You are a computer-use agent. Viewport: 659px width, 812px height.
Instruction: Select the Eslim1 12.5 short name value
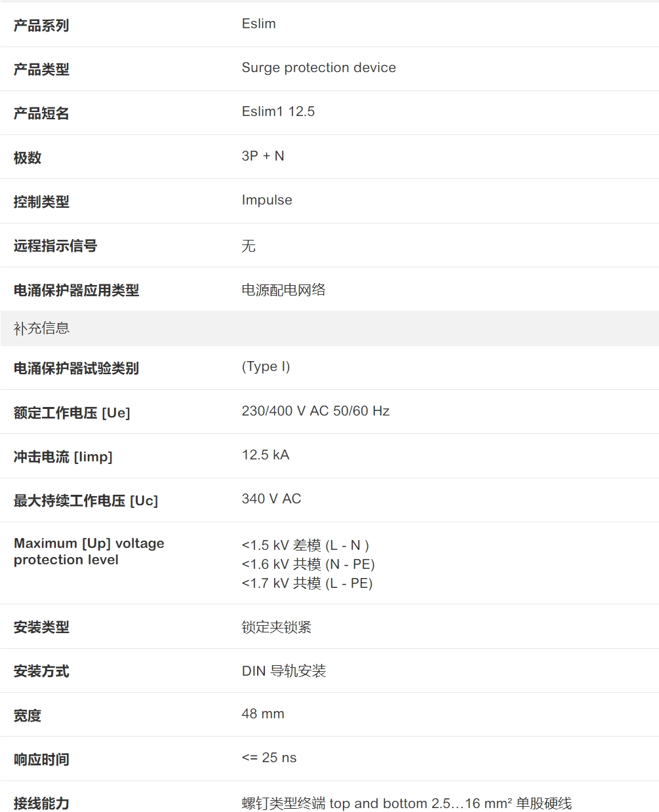pyautogui.click(x=278, y=111)
